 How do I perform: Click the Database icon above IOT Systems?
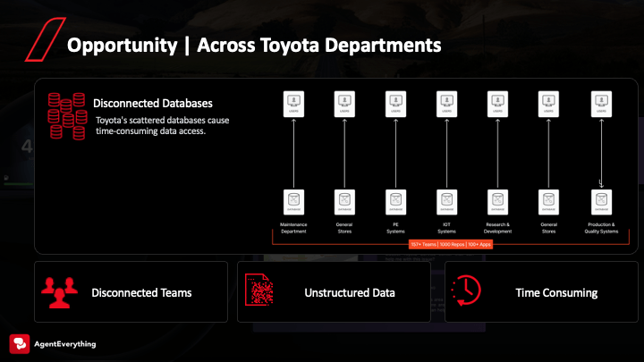446,202
